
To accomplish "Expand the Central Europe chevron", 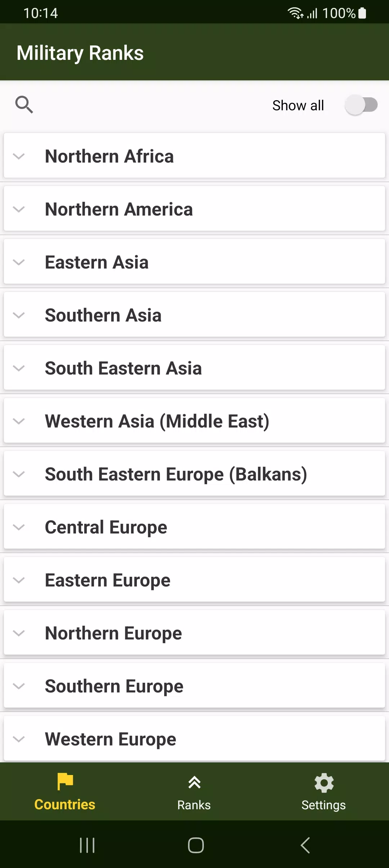I will coord(19,527).
